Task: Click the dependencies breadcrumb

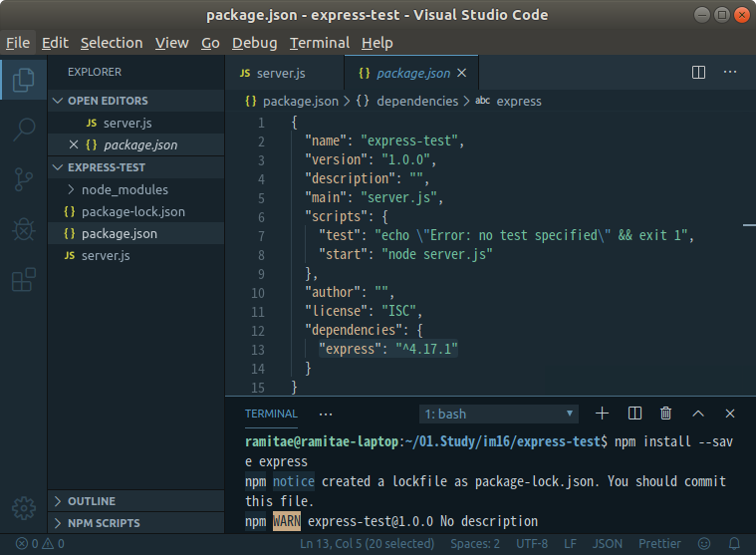Action: (417, 101)
